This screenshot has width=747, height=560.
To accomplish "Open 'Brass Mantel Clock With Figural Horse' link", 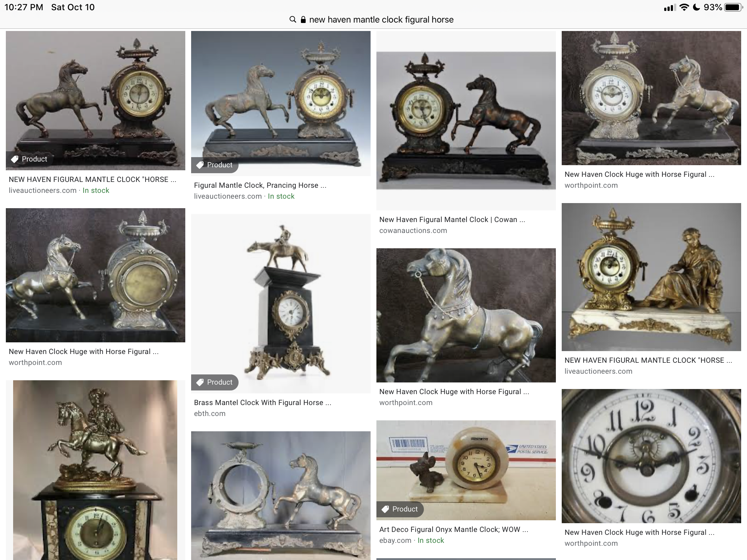I will (x=263, y=402).
